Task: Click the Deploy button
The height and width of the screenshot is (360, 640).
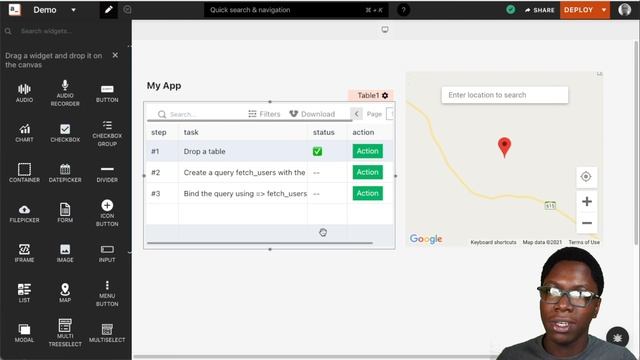Action: pos(578,10)
